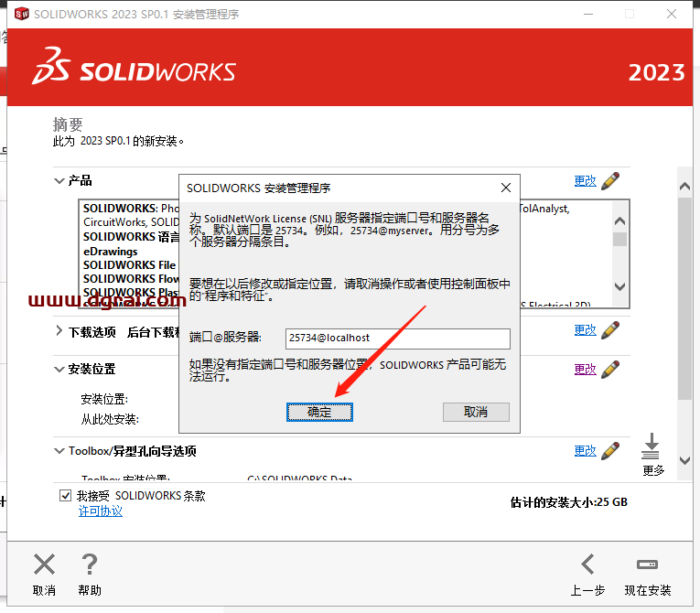This screenshot has height=613, width=700.
Task: Click 更改 link for 安装位置 section
Action: point(585,370)
